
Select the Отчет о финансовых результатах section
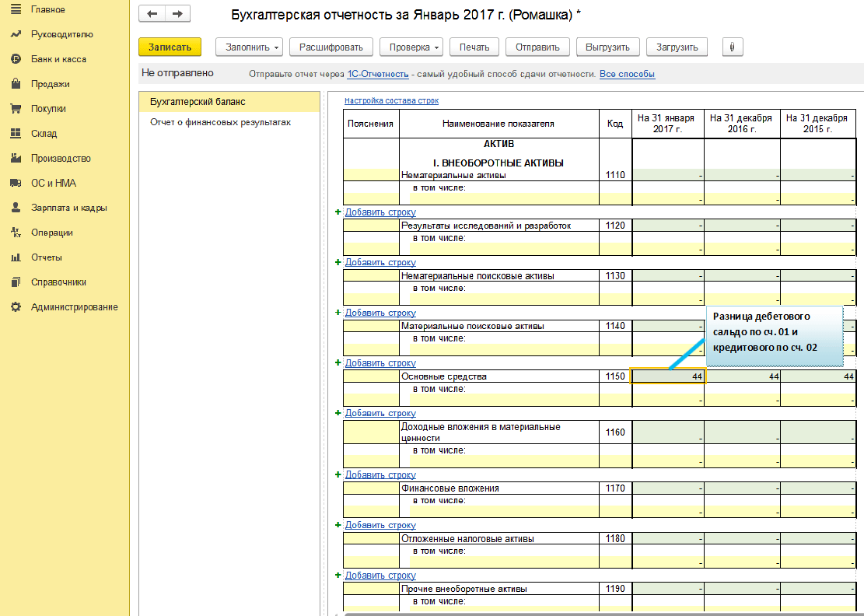(x=220, y=122)
